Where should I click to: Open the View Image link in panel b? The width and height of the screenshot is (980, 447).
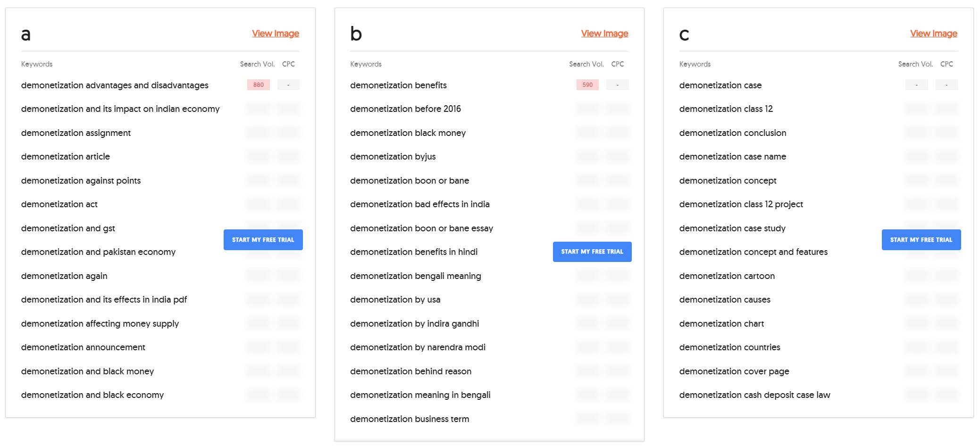point(604,33)
